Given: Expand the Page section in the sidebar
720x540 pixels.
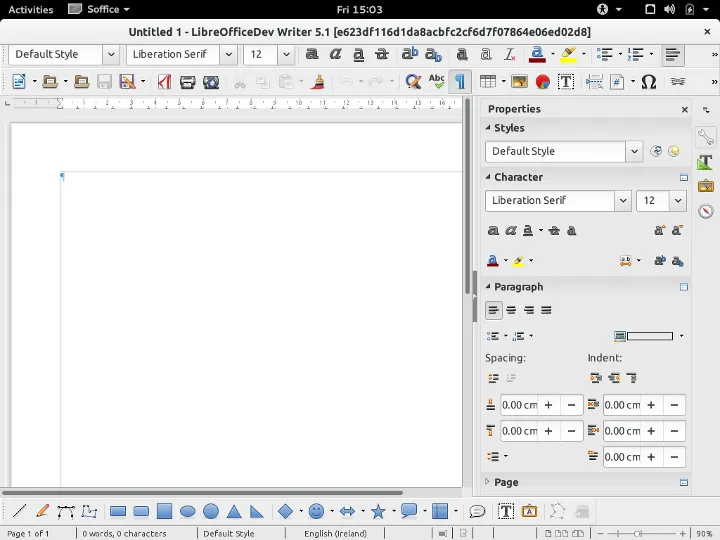Looking at the screenshot, I should point(506,482).
